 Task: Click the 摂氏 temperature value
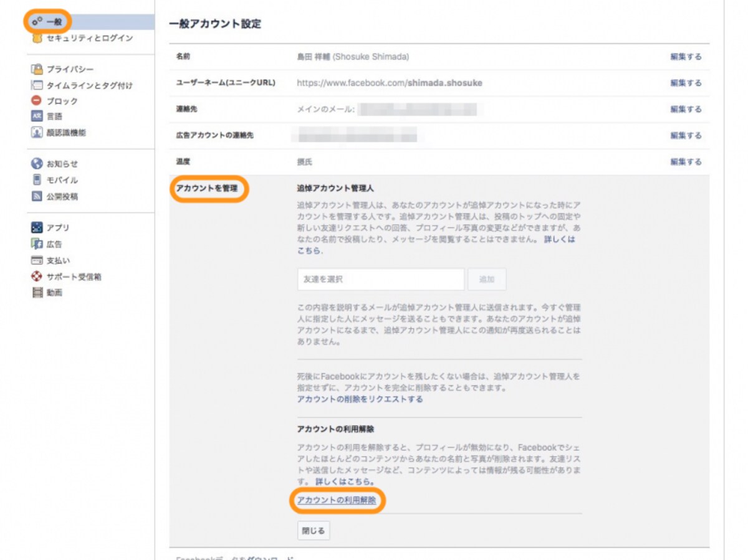click(x=305, y=162)
